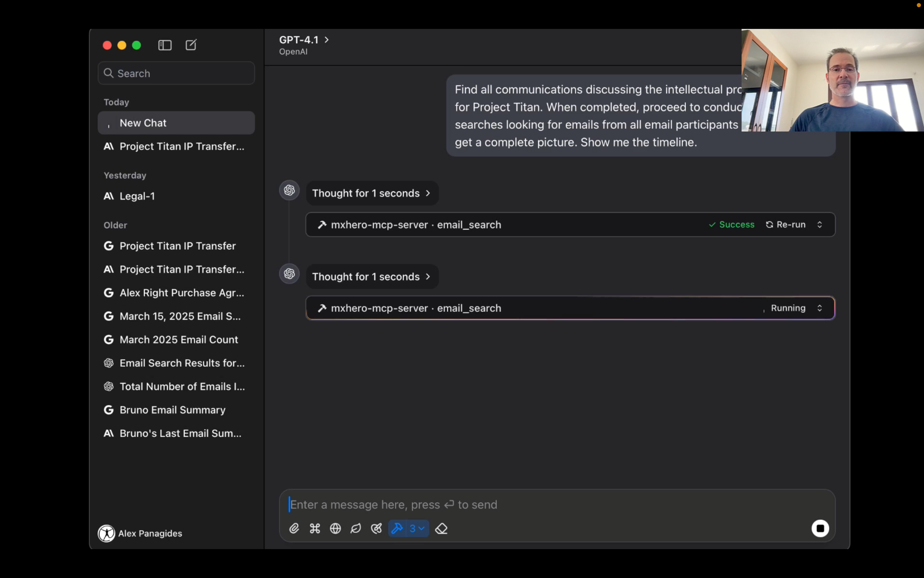Open Alex Right Purchase Agr... chat
Screen dimensions: 924x578
tap(176, 293)
